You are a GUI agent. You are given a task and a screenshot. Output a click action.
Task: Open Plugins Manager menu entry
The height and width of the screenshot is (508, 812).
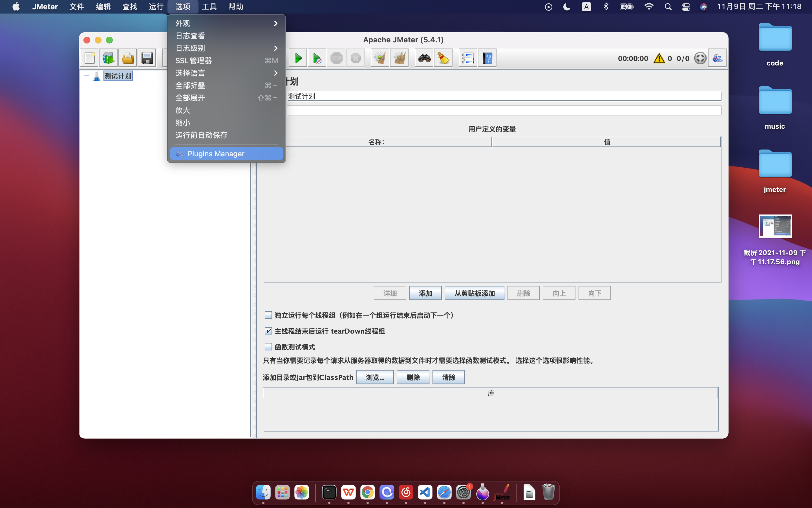(x=226, y=154)
